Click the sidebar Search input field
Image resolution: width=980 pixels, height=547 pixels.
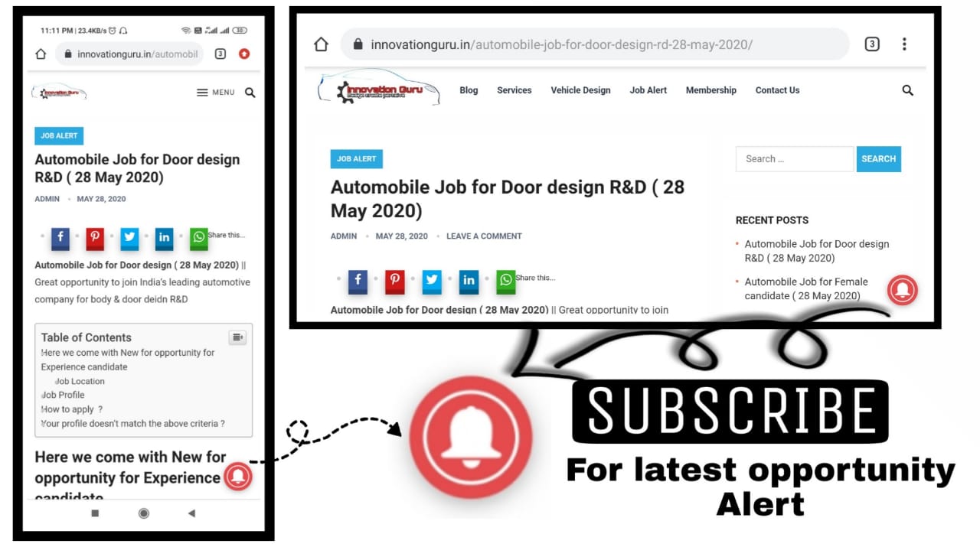pos(795,159)
